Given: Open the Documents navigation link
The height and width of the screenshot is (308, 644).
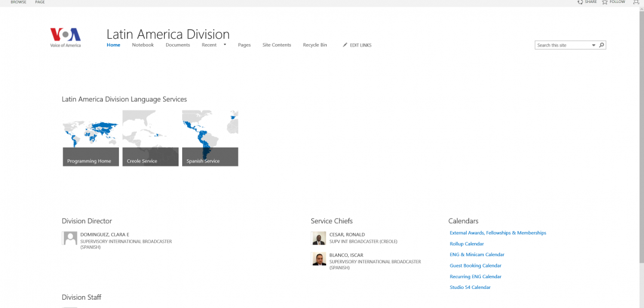Looking at the screenshot, I should pyautogui.click(x=178, y=45).
